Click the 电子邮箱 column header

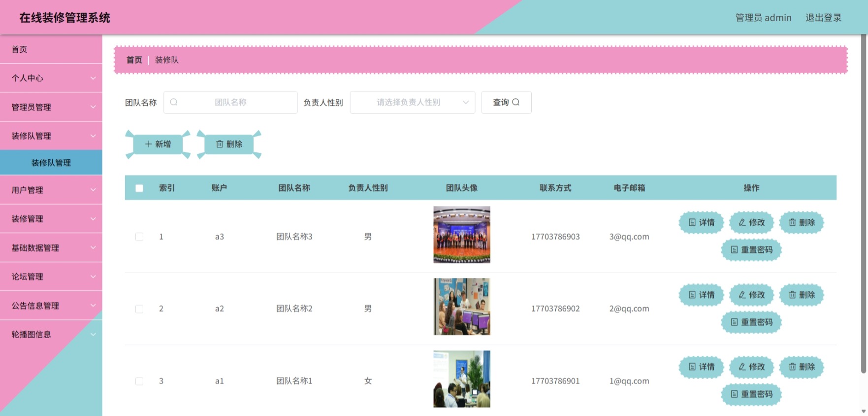point(629,188)
